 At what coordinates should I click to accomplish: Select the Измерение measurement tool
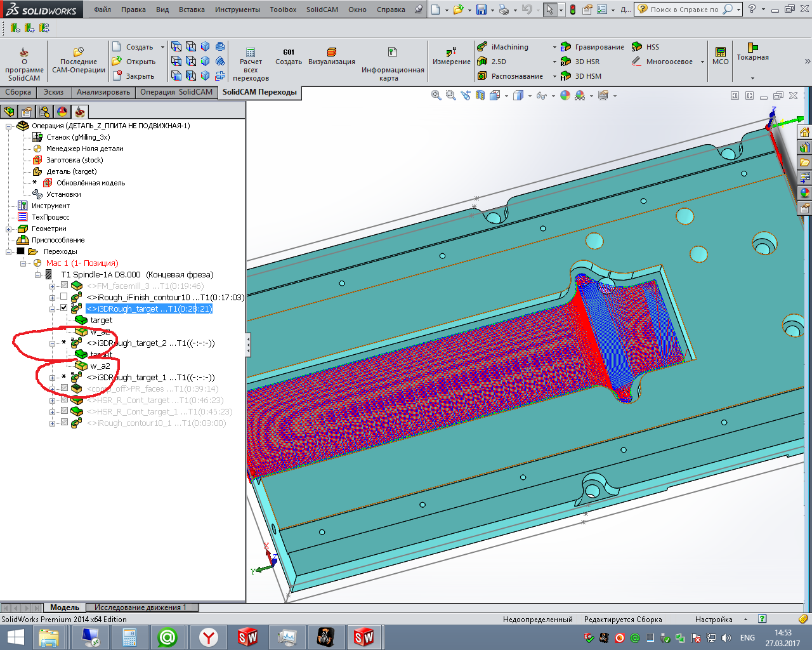pyautogui.click(x=451, y=52)
